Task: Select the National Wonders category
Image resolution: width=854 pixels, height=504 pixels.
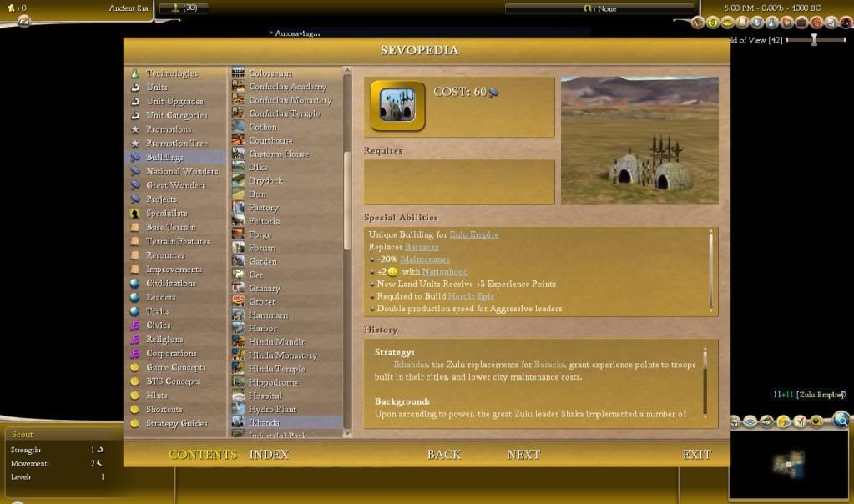Action: (181, 171)
